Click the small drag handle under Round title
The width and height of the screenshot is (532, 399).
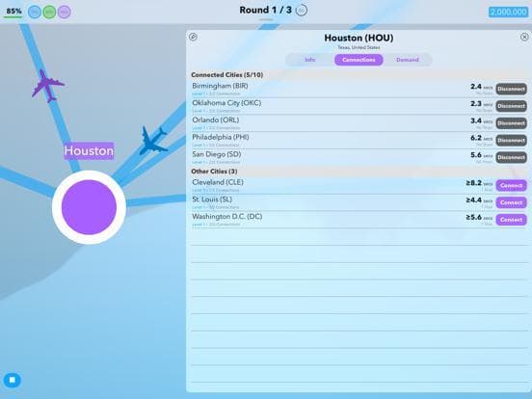[x=266, y=19]
